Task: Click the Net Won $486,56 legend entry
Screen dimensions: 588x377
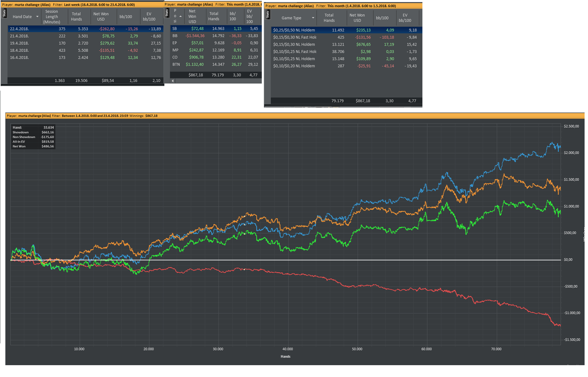Action: point(33,147)
